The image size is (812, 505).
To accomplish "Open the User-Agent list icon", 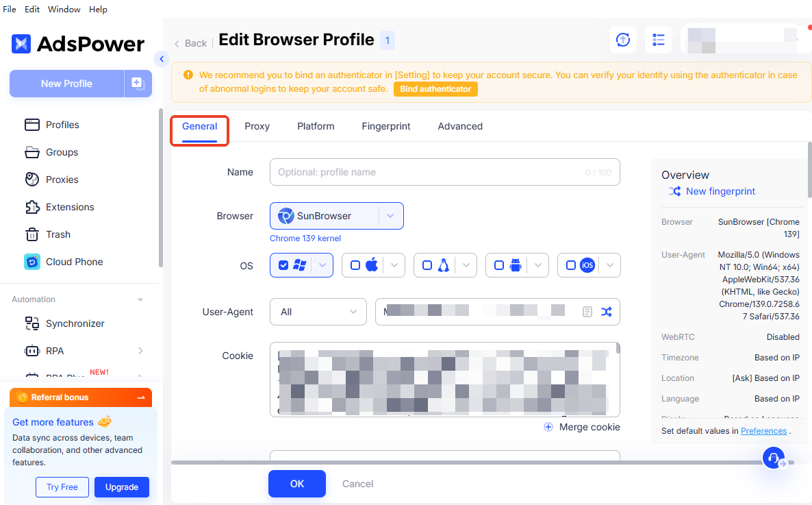I will [x=587, y=312].
